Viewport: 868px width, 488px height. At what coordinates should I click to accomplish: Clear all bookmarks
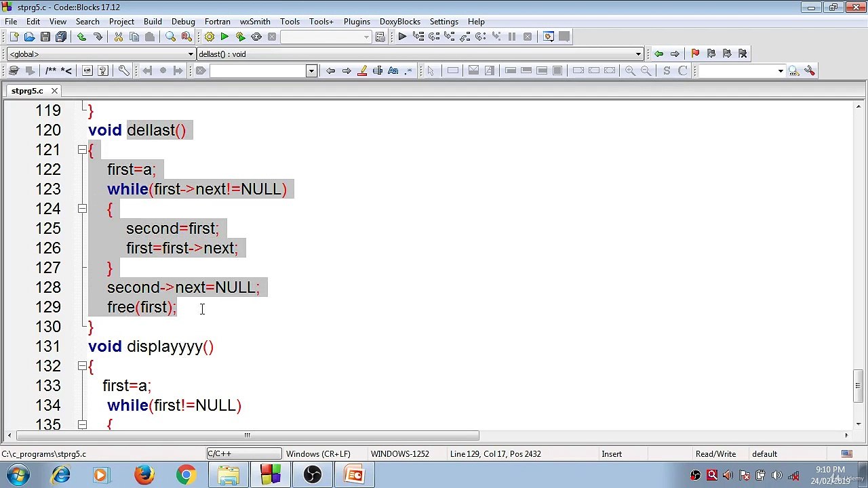tap(742, 54)
